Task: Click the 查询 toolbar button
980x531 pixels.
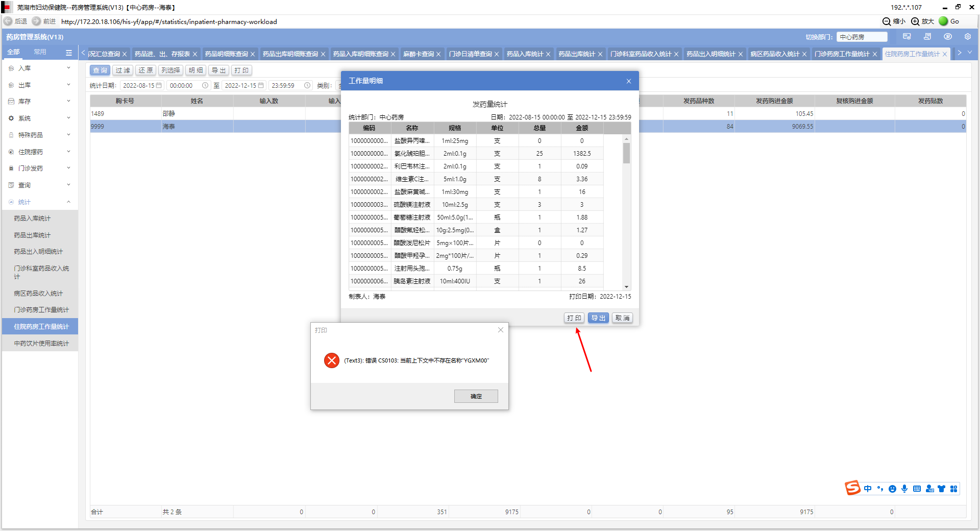Action: point(100,70)
